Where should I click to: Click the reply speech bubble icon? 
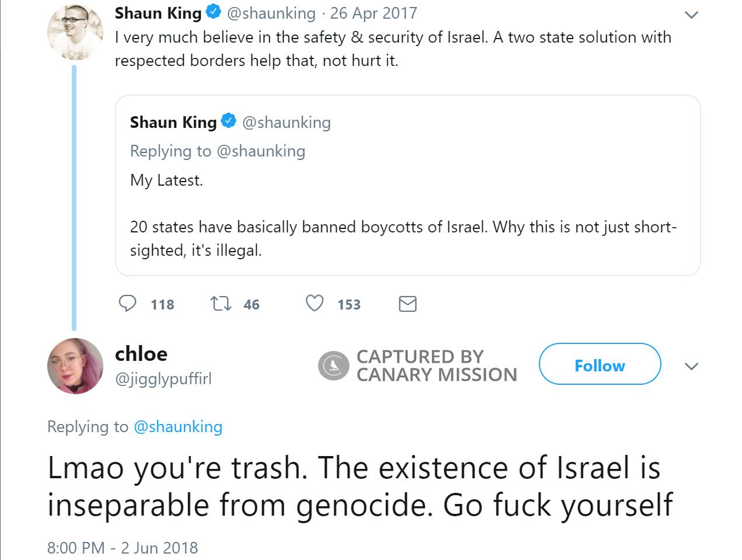tap(127, 304)
